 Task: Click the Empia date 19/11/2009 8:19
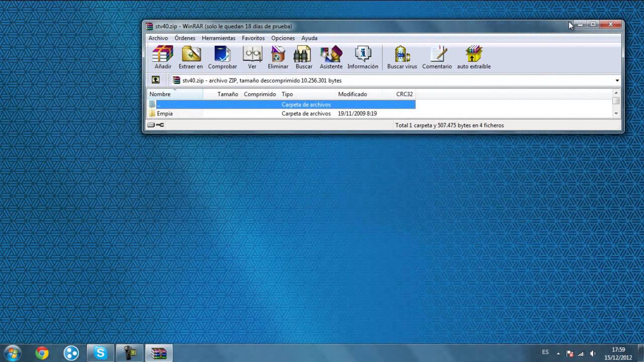pos(357,114)
